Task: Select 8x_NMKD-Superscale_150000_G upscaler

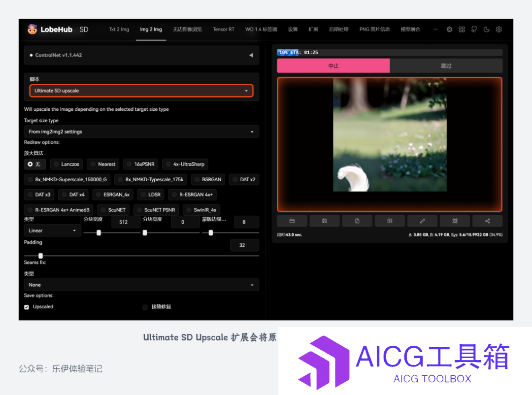Action: [x=67, y=179]
